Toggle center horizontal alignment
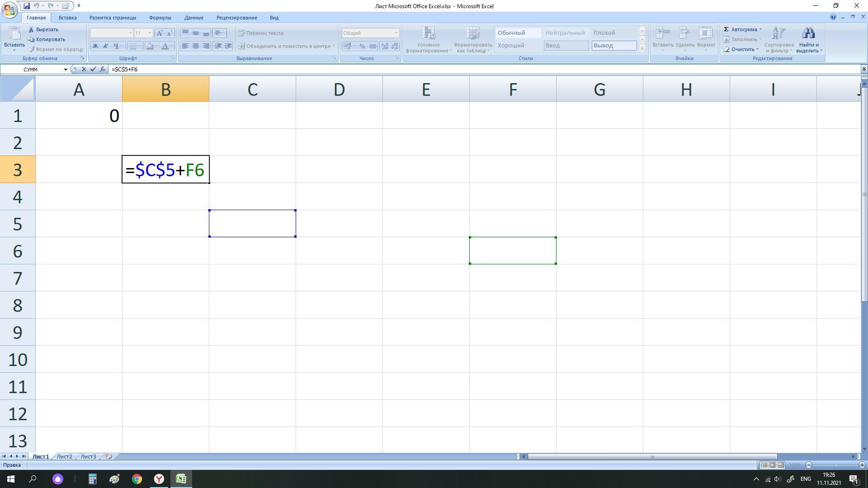Image resolution: width=868 pixels, height=488 pixels. (195, 46)
